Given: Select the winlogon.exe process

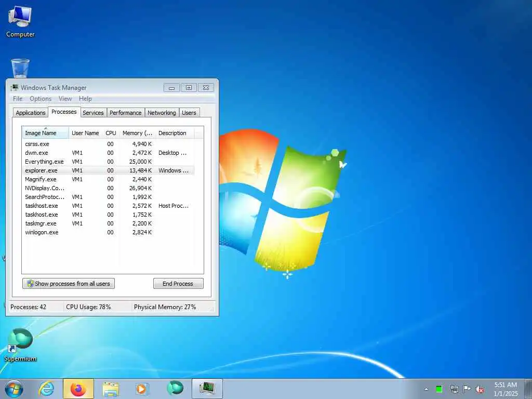Looking at the screenshot, I should [108, 232].
